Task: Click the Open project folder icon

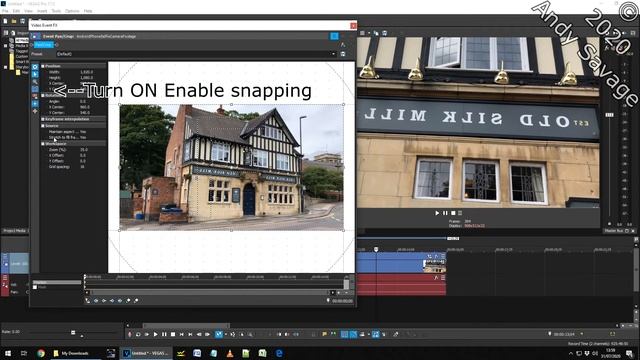Action: [14, 21]
